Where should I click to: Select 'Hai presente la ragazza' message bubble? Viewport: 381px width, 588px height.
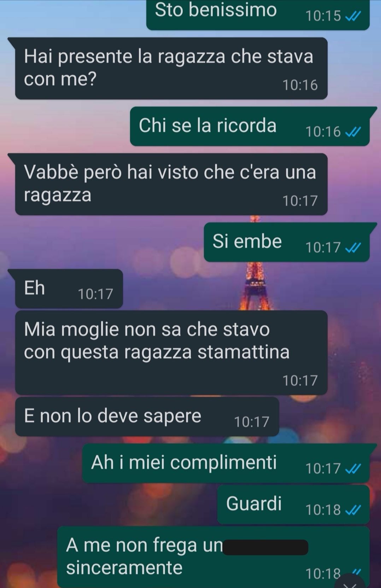[171, 68]
